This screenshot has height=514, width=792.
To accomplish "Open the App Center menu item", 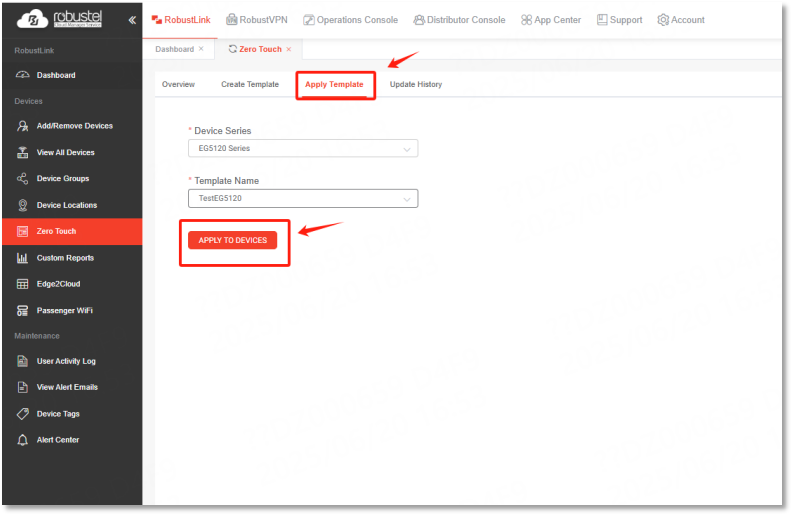I will [x=551, y=20].
